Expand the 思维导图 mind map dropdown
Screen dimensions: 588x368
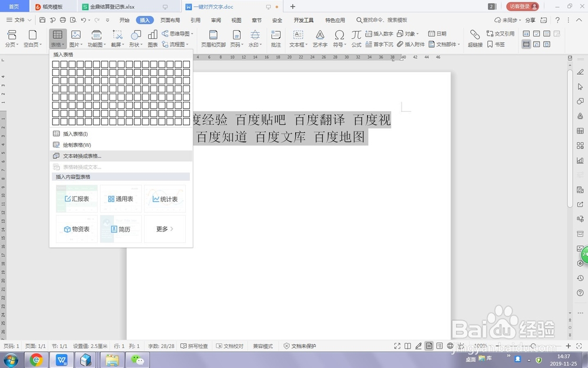(192, 34)
